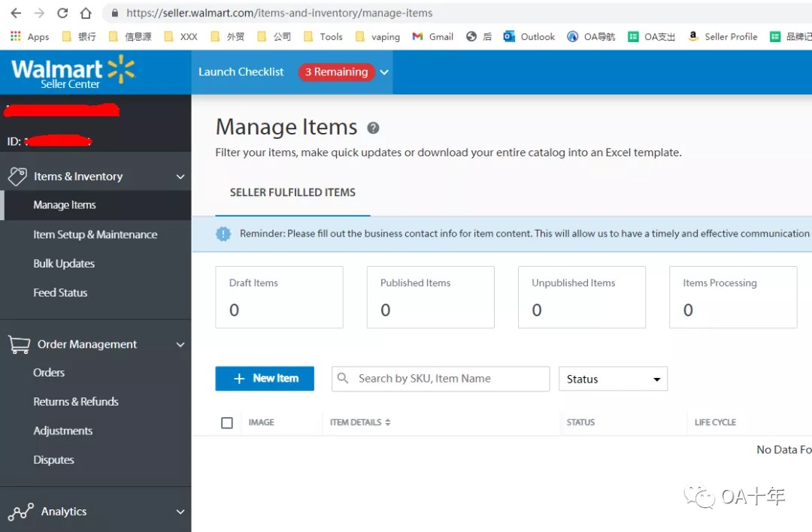Open the Gmail bookmark
This screenshot has height=532, width=812.
tap(432, 36)
